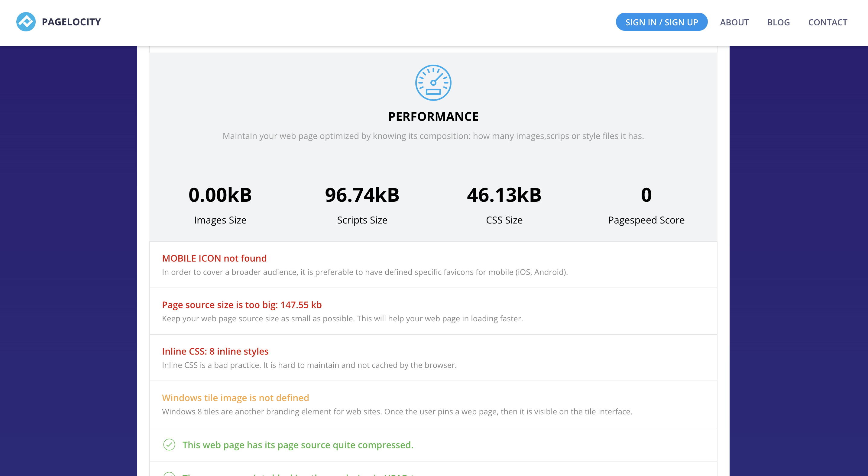Screen dimensions: 868x476
Task: Click partially visible checkmark icon at bottom
Action: click(x=169, y=474)
